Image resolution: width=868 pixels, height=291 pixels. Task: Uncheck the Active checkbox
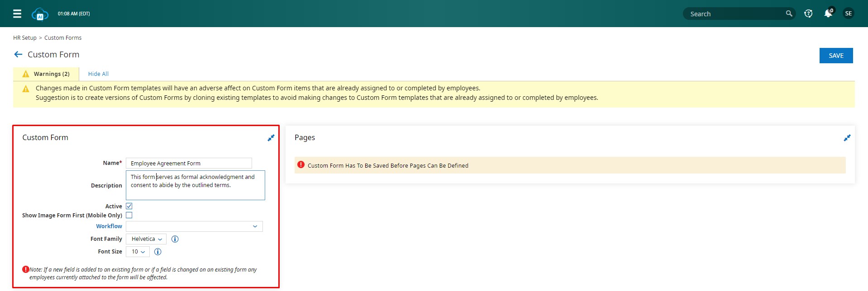pos(129,206)
